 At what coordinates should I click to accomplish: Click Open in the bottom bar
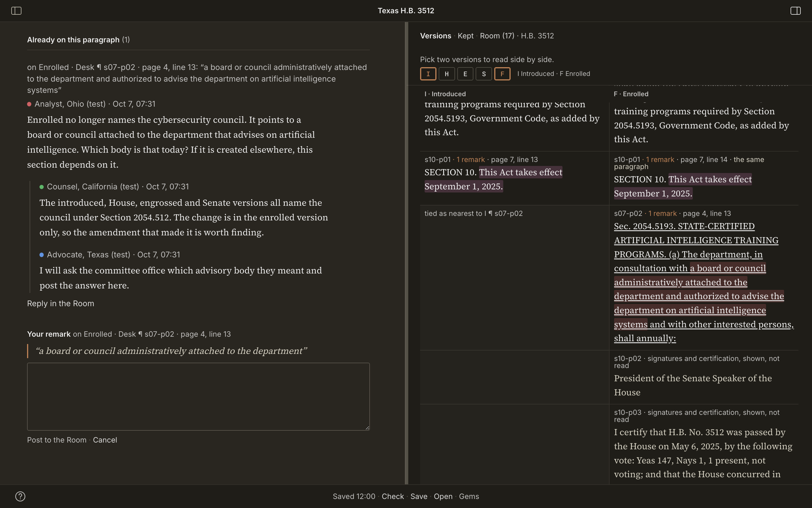pyautogui.click(x=443, y=497)
